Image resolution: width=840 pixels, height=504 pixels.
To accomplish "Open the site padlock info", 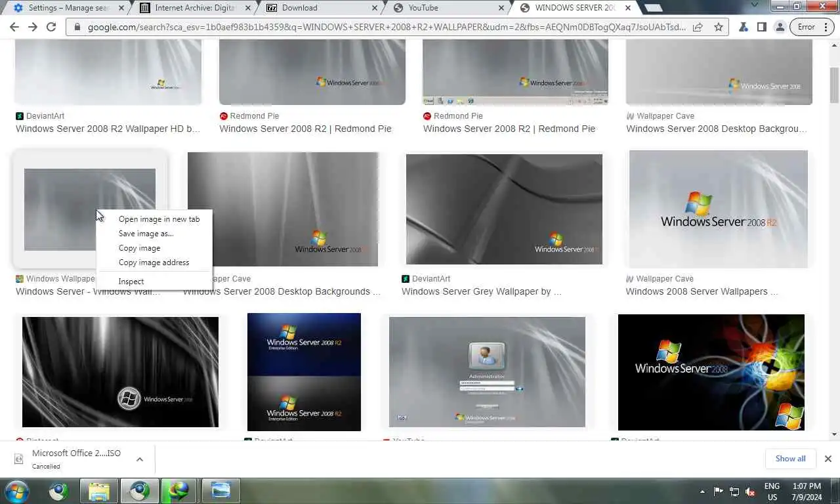I will (x=77, y=28).
